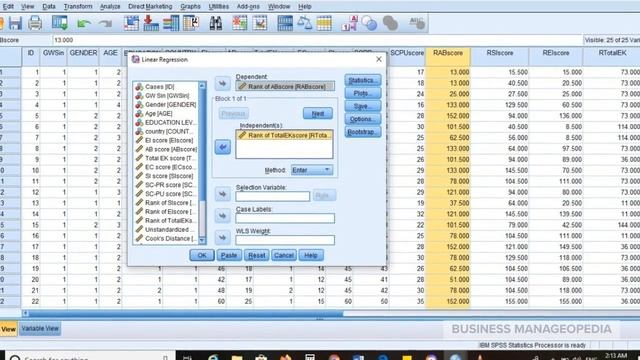Click the Bootstrap button
640x360 pixels.
coord(362,132)
